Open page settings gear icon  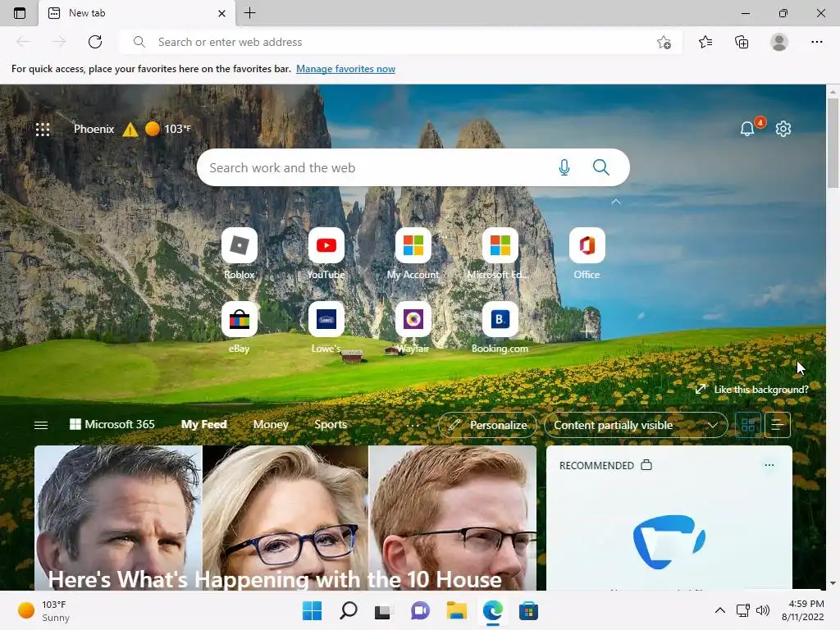[783, 129]
